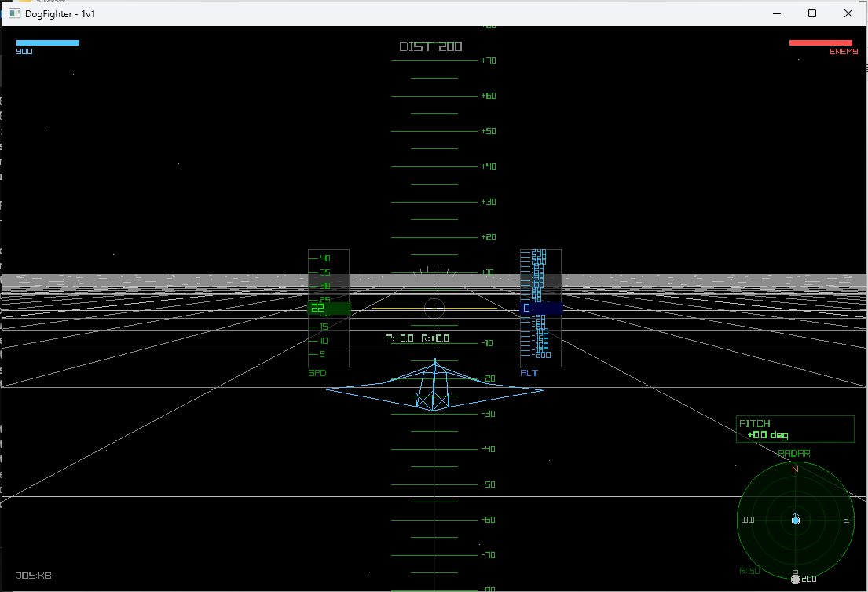Click the +40 pitch ladder label
Image resolution: width=868 pixels, height=592 pixels.
point(489,166)
